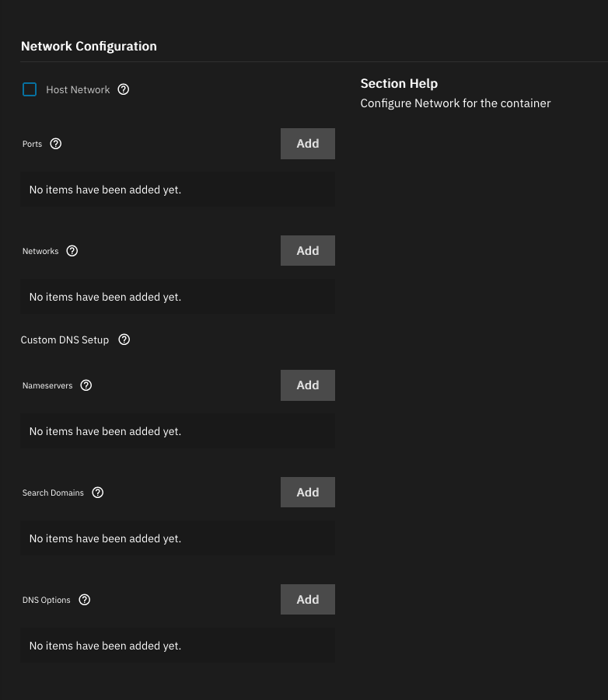The image size is (608, 700).
Task: Add a Nameservers item
Action: click(x=307, y=385)
